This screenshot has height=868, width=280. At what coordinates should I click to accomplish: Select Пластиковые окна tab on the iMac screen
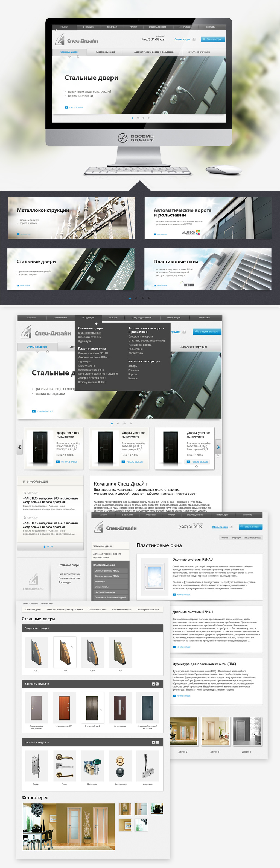(105, 52)
